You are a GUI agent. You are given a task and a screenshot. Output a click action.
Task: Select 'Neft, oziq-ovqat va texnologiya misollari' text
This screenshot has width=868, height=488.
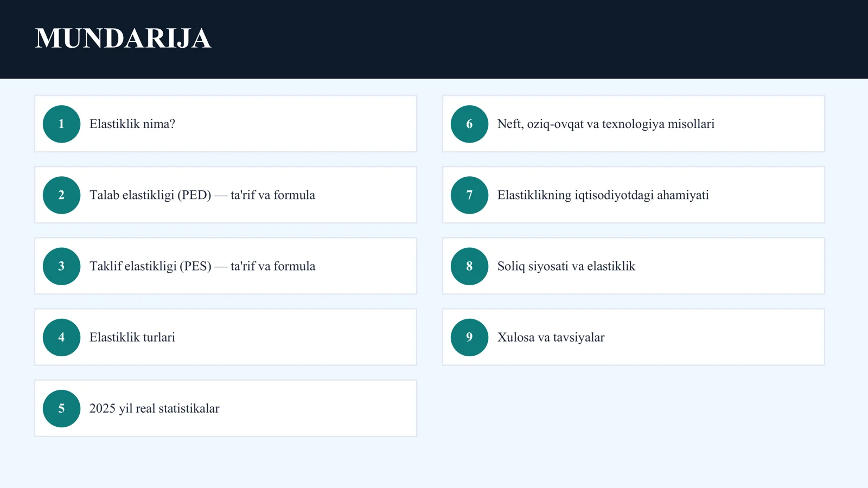point(606,124)
